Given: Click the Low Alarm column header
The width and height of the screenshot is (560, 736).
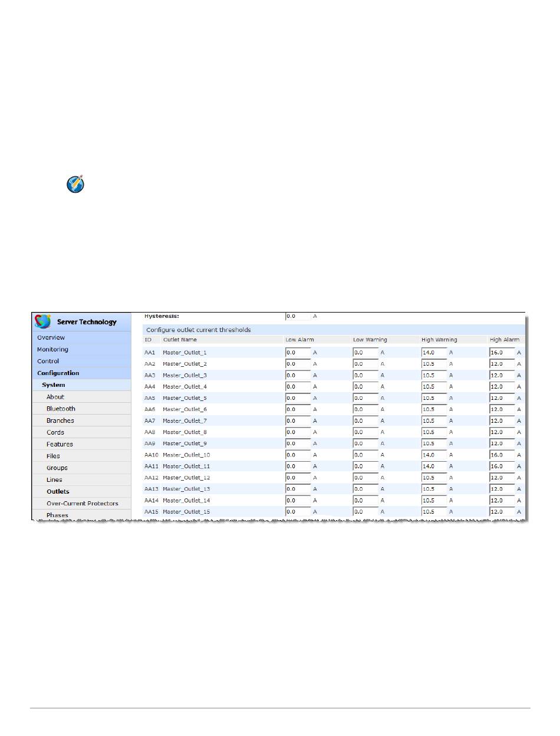Looking at the screenshot, I should click(x=299, y=340).
